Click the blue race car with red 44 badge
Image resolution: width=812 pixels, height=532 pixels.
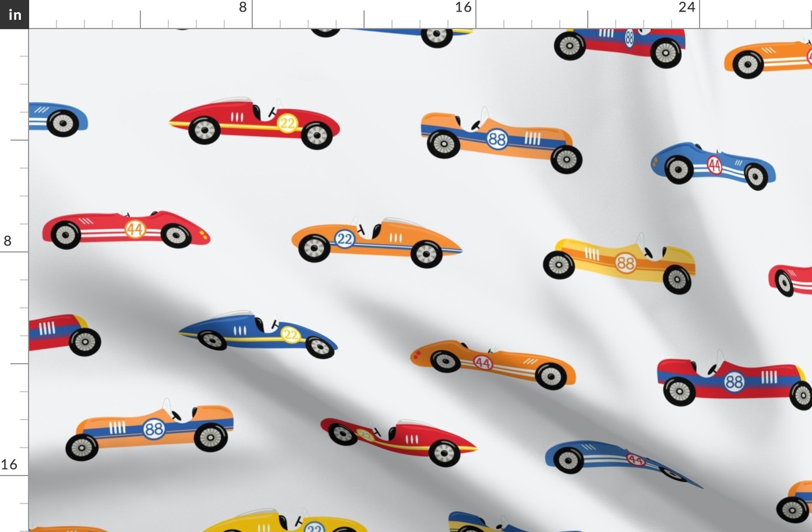714,165
